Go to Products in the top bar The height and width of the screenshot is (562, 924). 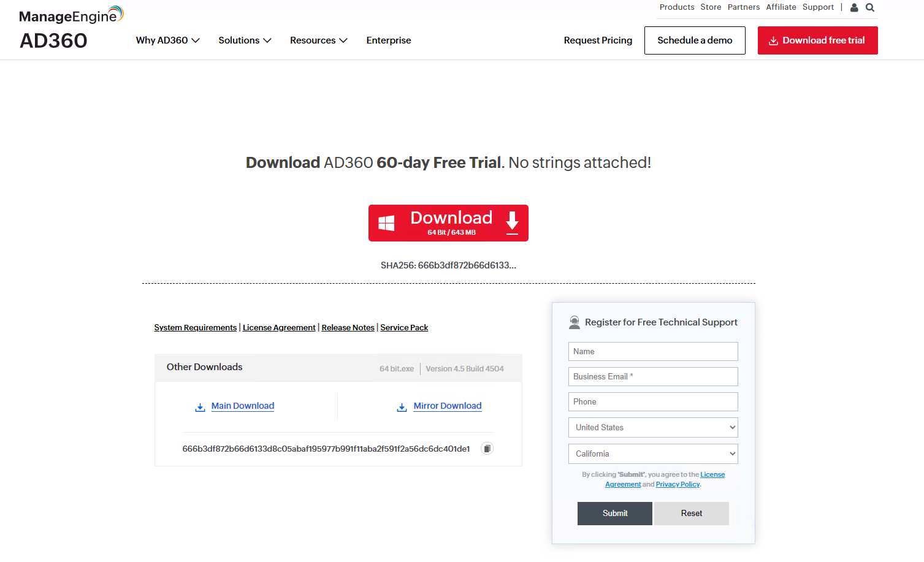click(677, 7)
